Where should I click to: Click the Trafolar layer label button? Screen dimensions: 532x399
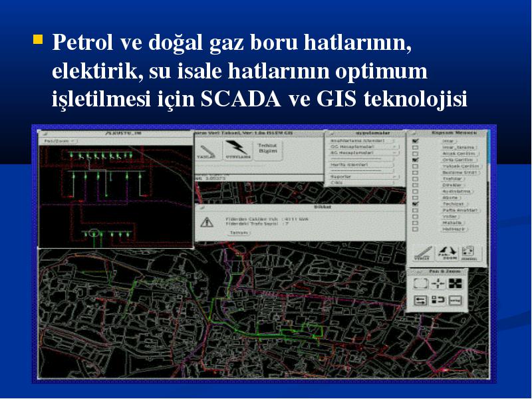pos(452,179)
